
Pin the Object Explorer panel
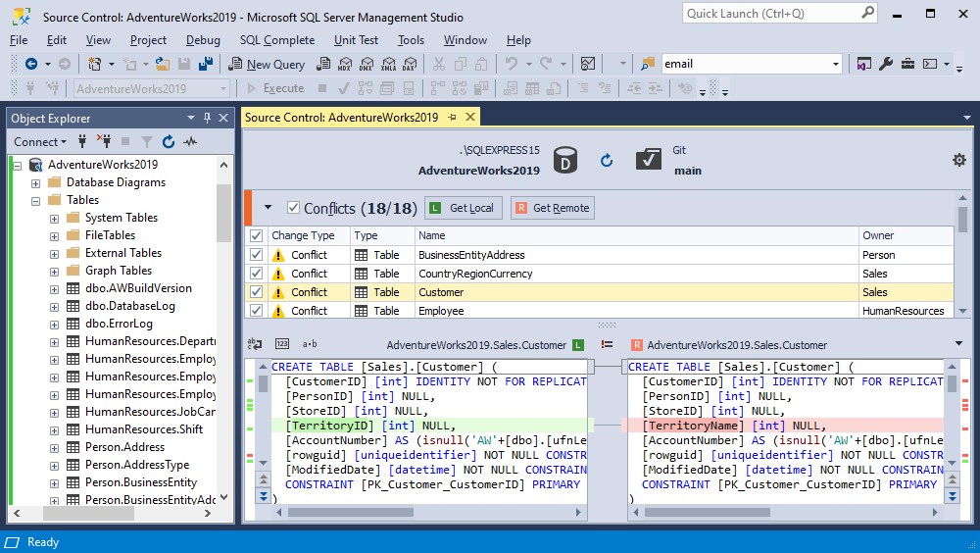click(207, 118)
